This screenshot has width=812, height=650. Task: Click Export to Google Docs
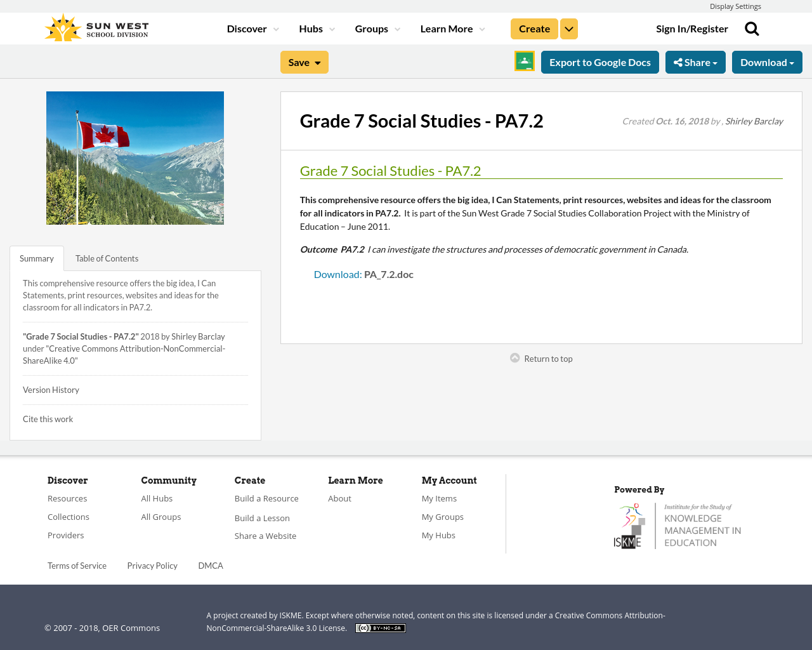click(599, 61)
